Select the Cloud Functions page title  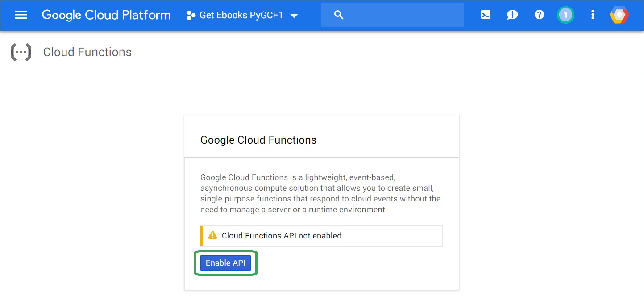[87, 52]
